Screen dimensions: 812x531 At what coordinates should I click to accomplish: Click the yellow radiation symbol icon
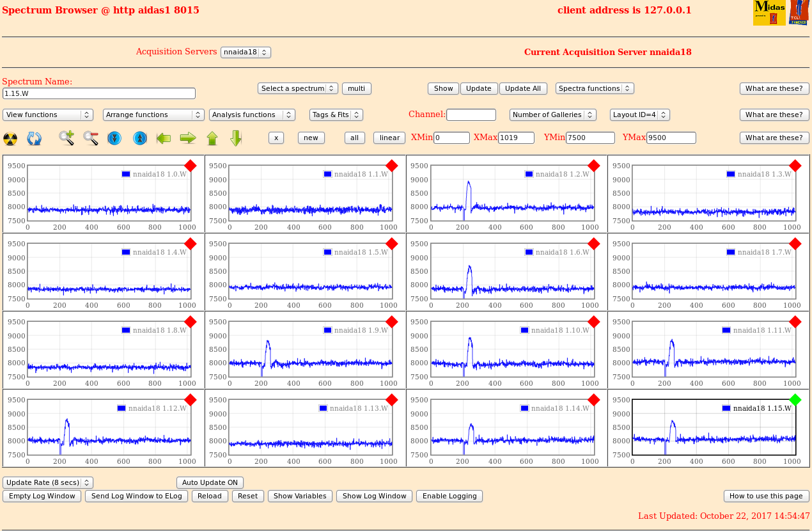pos(10,138)
